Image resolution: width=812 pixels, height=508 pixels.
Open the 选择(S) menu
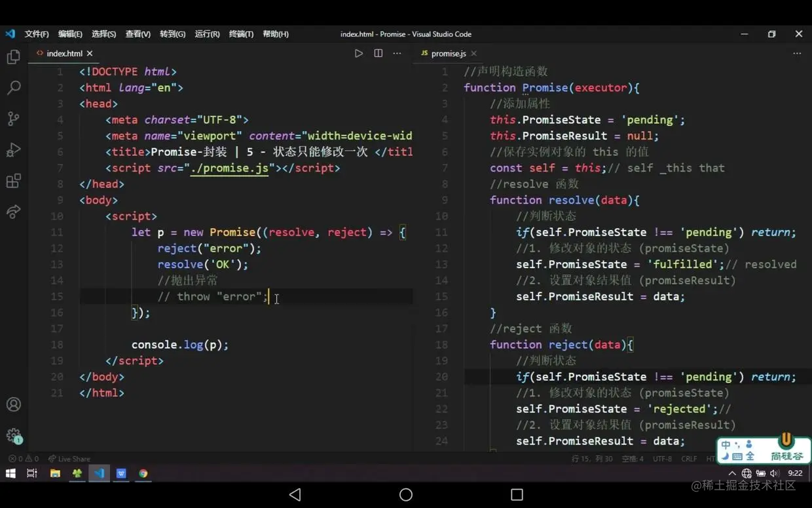click(103, 34)
